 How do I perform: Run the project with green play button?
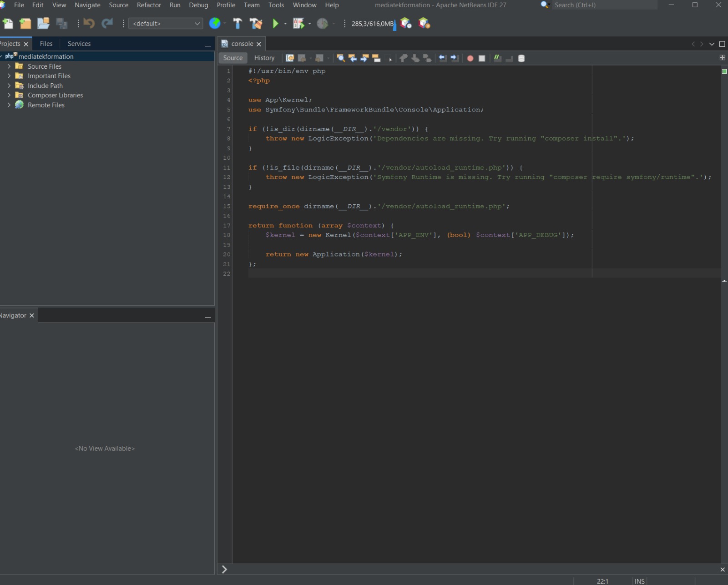[x=275, y=24]
